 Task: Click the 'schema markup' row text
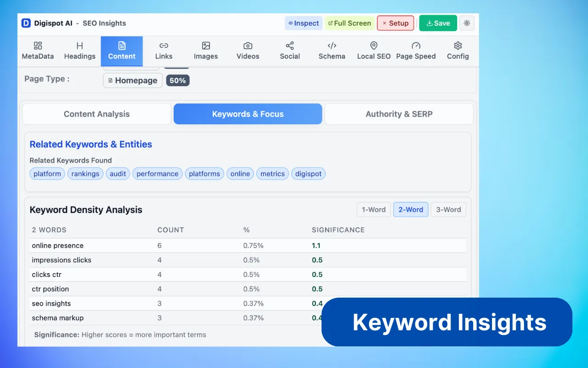58,318
